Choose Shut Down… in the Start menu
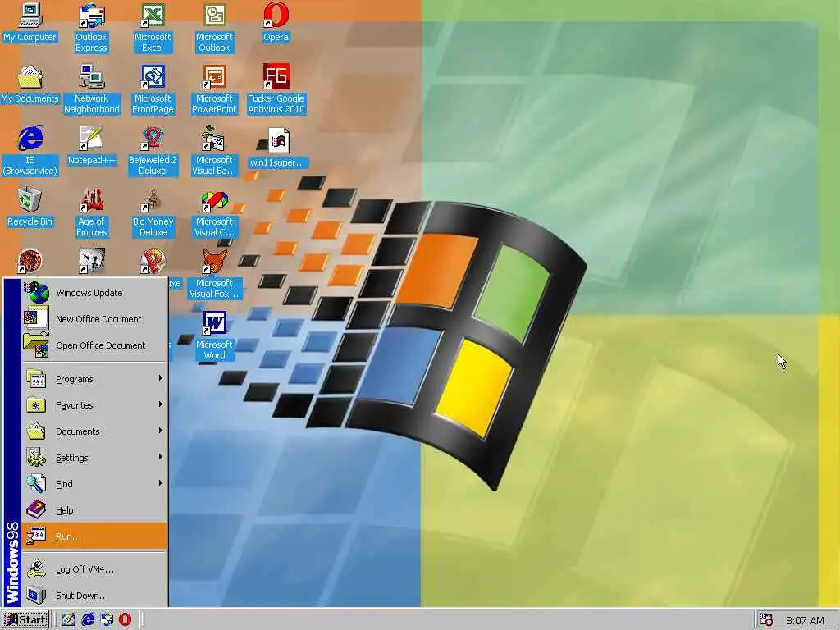Viewport: 840px width, 630px height. [x=94, y=596]
